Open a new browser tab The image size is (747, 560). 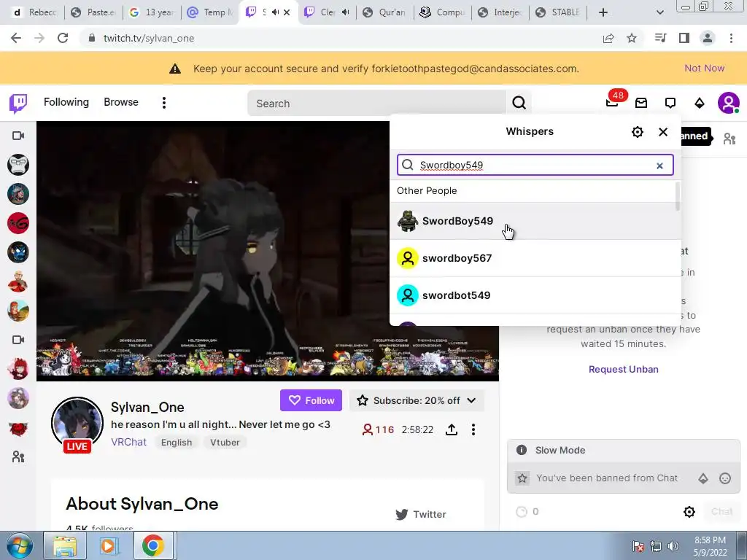[603, 12]
